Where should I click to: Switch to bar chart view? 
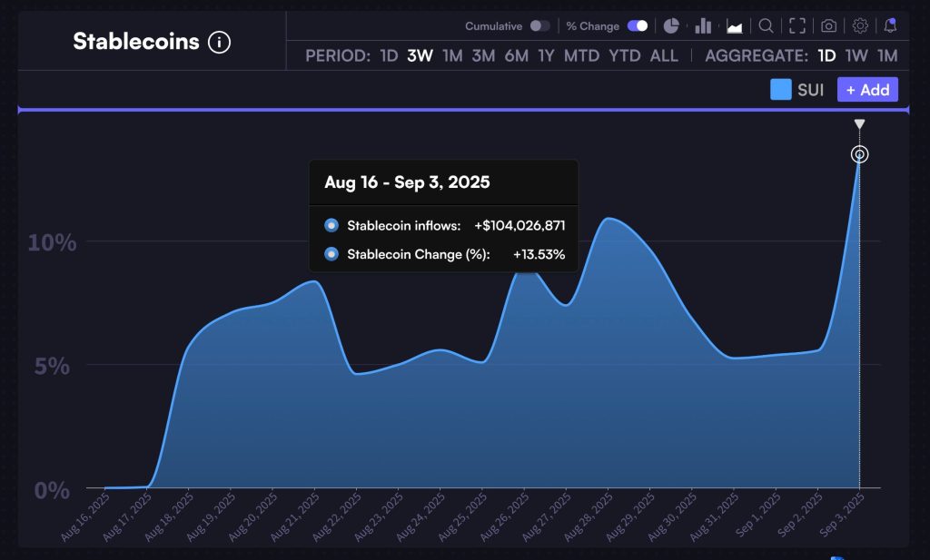coord(703,26)
